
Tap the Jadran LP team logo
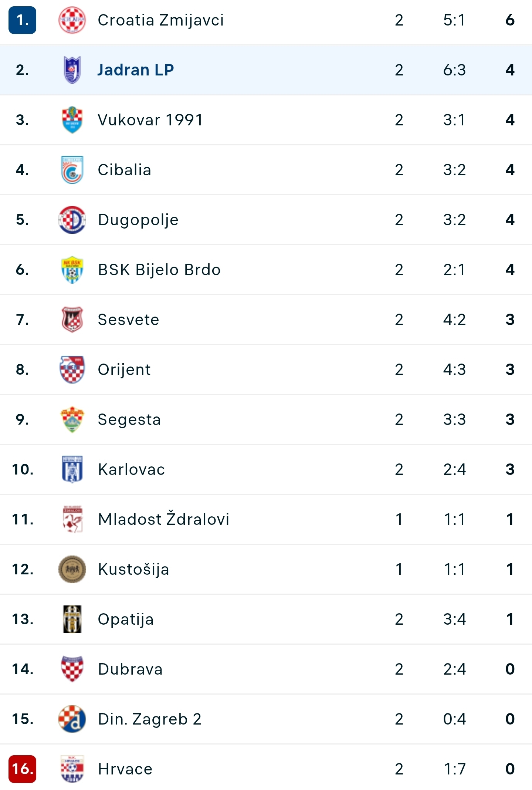point(72,70)
